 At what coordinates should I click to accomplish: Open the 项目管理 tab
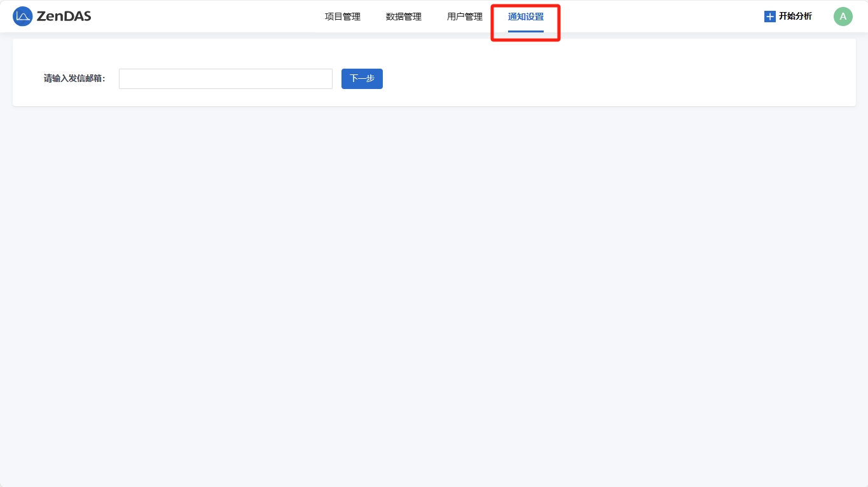point(342,17)
